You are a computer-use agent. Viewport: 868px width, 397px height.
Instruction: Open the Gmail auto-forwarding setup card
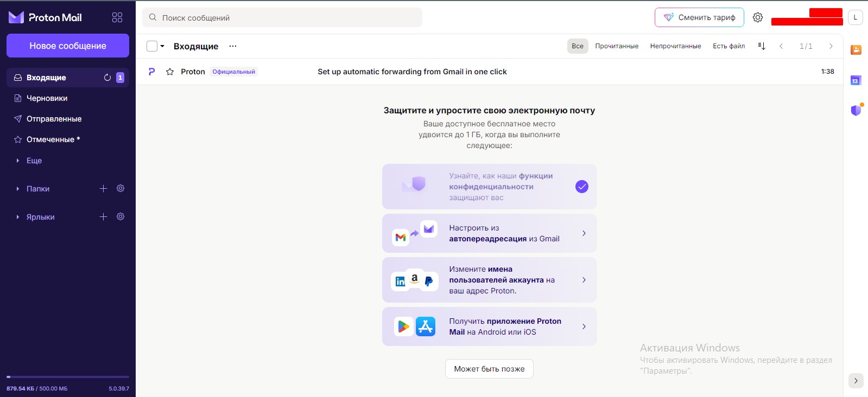pos(490,233)
